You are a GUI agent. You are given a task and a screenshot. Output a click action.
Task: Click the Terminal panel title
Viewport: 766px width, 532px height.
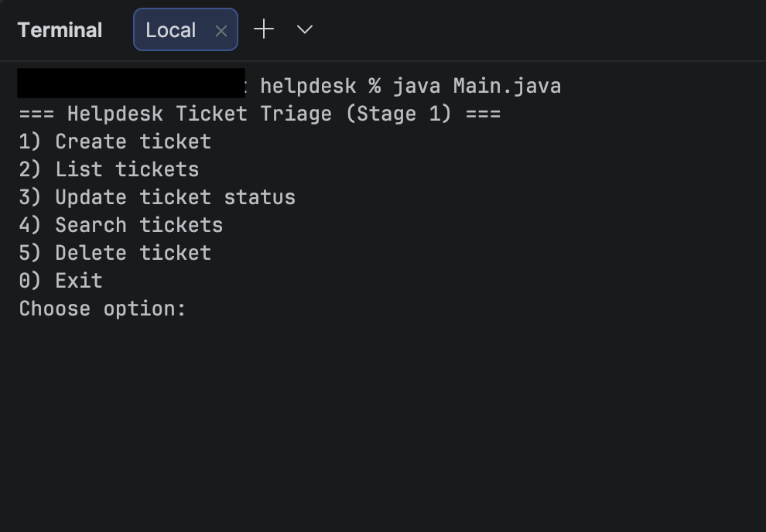tap(60, 29)
